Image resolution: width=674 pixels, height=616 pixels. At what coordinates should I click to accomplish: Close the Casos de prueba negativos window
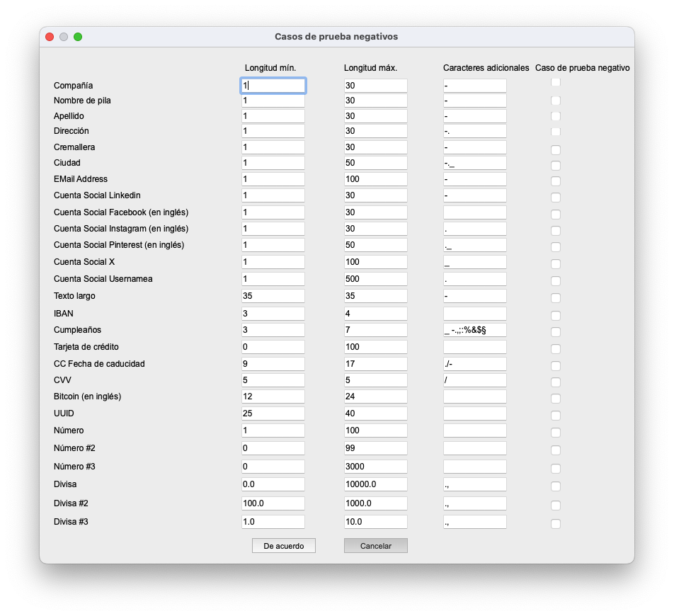click(x=50, y=37)
